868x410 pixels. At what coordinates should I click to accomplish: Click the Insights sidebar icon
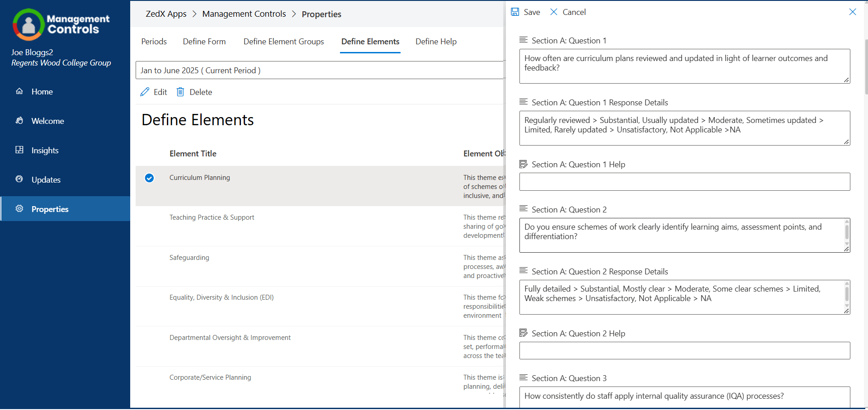click(x=19, y=150)
